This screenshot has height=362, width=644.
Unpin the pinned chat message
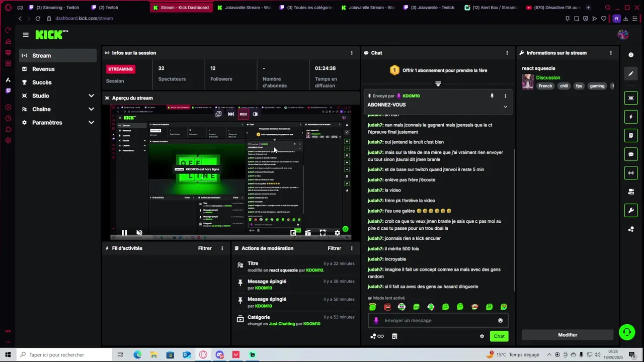pyautogui.click(x=492, y=96)
